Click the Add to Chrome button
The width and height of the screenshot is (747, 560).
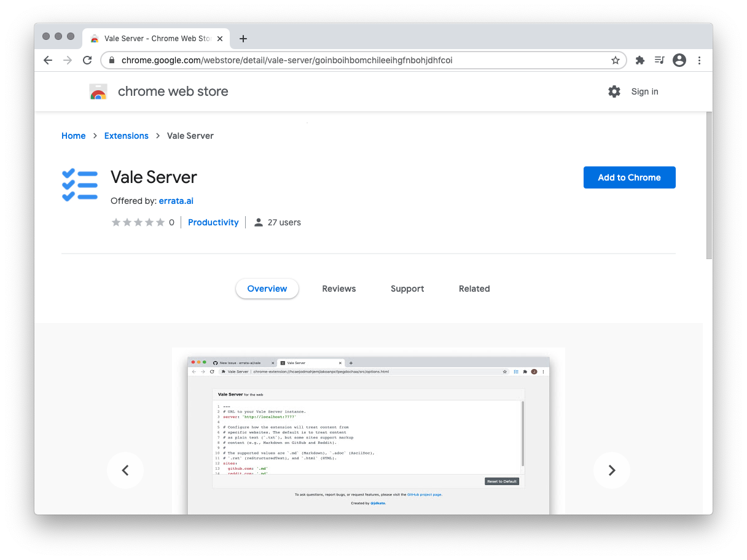coord(629,177)
